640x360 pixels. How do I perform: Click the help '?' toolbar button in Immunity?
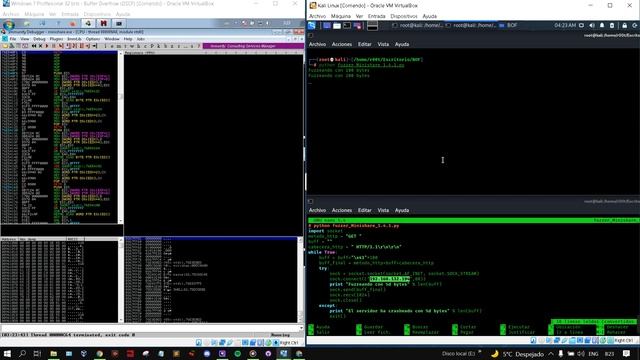(x=198, y=46)
